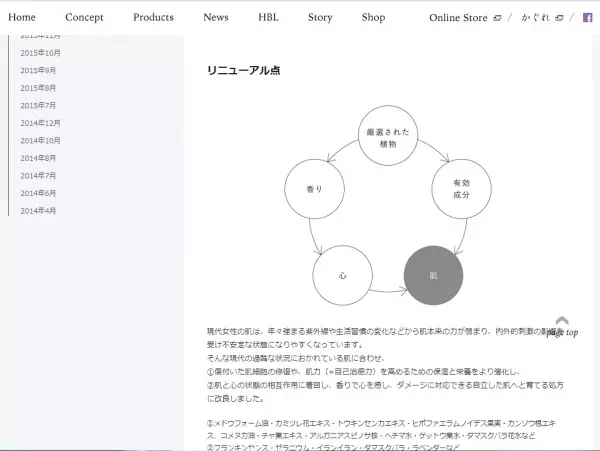The image size is (600, 451).
Task: Click the page top text link
Action: (x=562, y=332)
